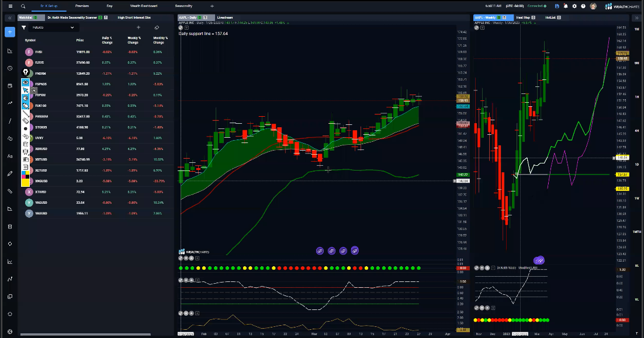Sort by Daily % Change column header
The image size is (644, 338).
tap(107, 40)
